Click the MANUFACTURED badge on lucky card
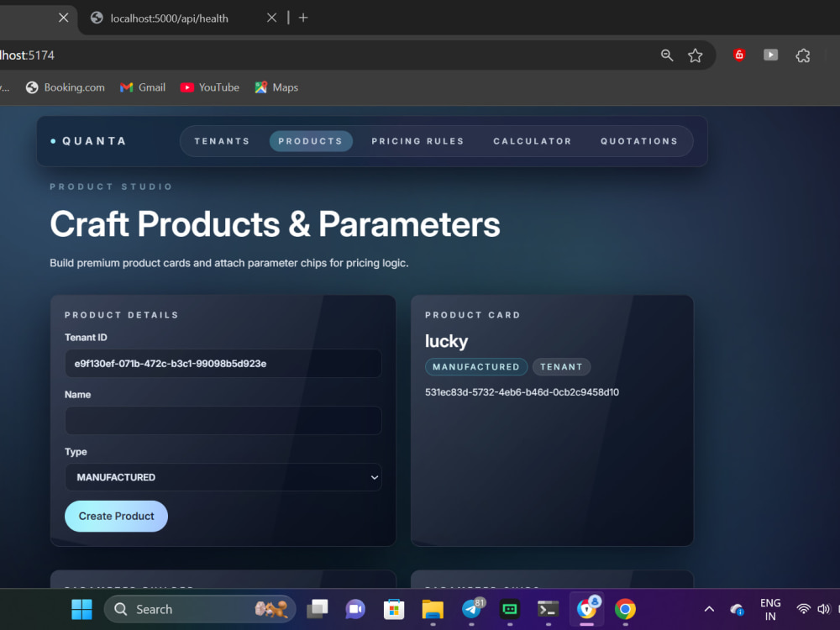The width and height of the screenshot is (840, 630). point(476,367)
